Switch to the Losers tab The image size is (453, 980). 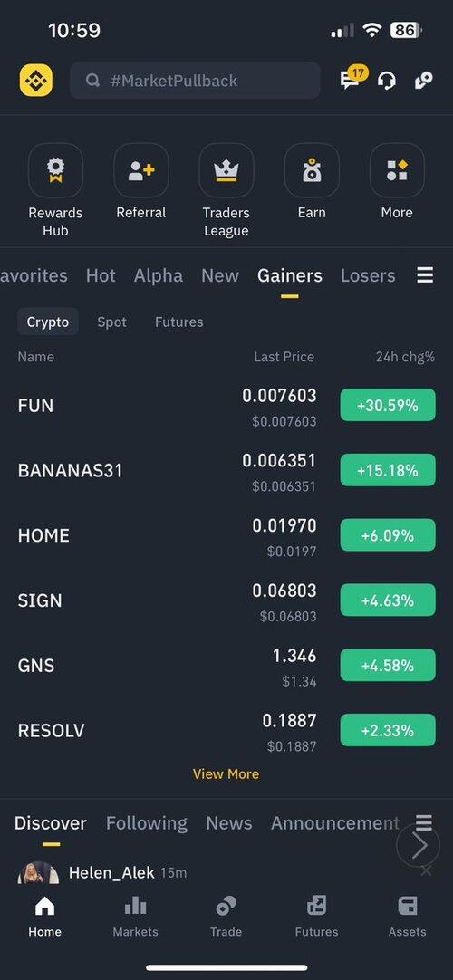click(x=368, y=275)
